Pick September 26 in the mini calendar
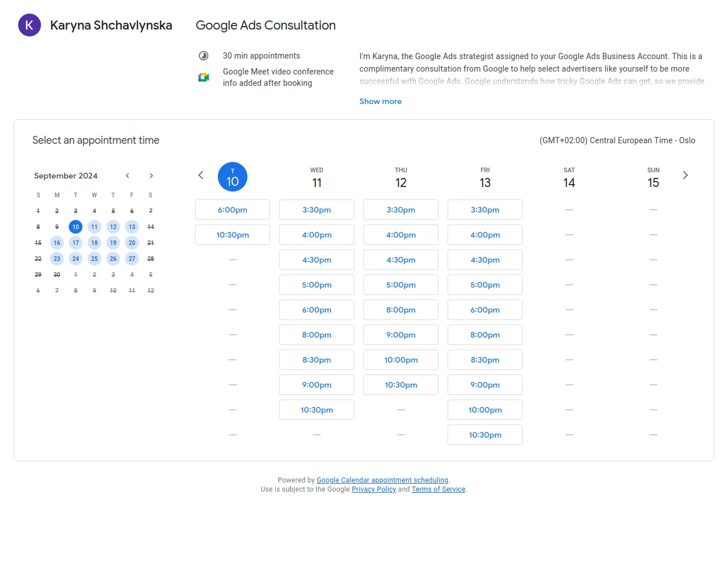 click(x=113, y=259)
